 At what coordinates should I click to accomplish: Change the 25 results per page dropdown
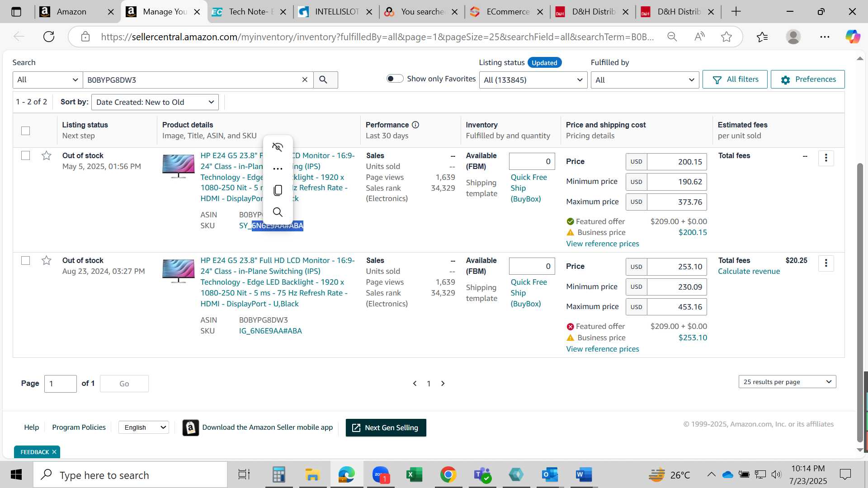click(787, 382)
